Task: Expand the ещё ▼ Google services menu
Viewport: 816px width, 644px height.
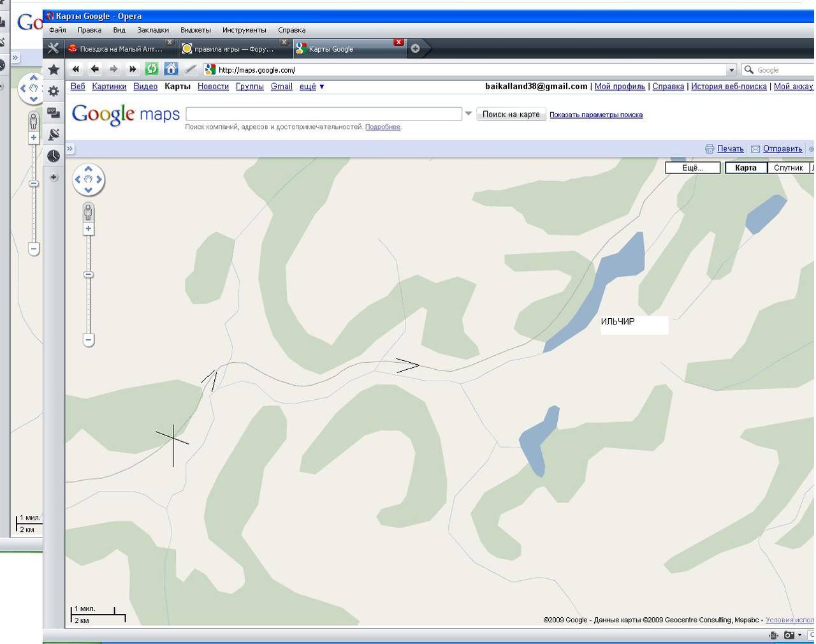Action: tap(312, 86)
